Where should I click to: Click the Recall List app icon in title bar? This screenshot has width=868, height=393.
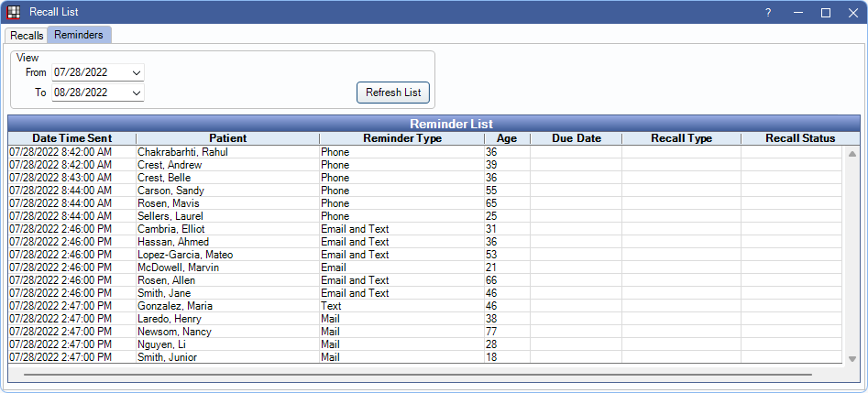pos(14,12)
